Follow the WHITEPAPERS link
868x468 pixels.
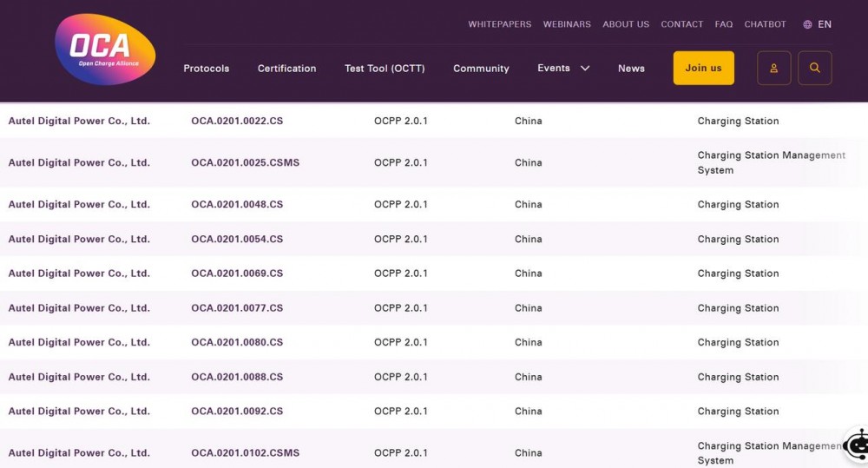(500, 24)
